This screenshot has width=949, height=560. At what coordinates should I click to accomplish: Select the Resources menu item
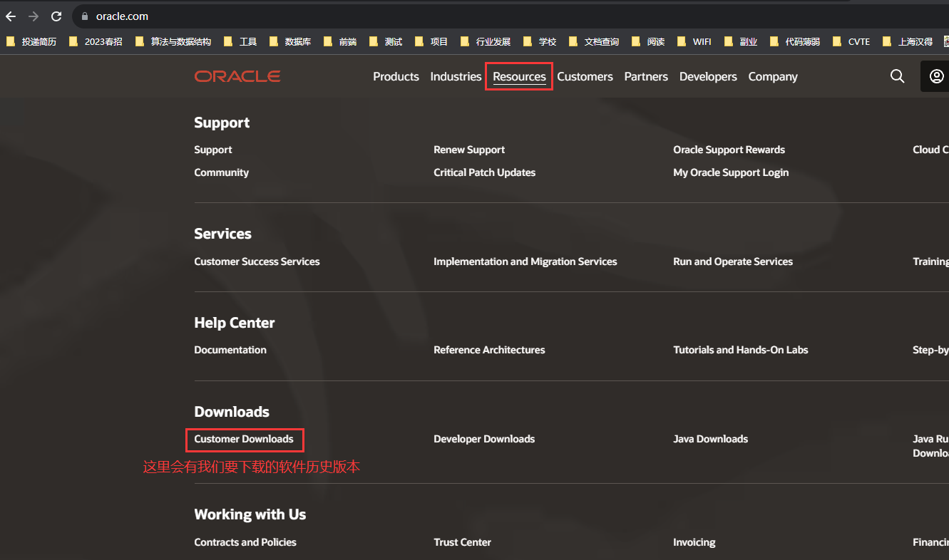tap(519, 76)
